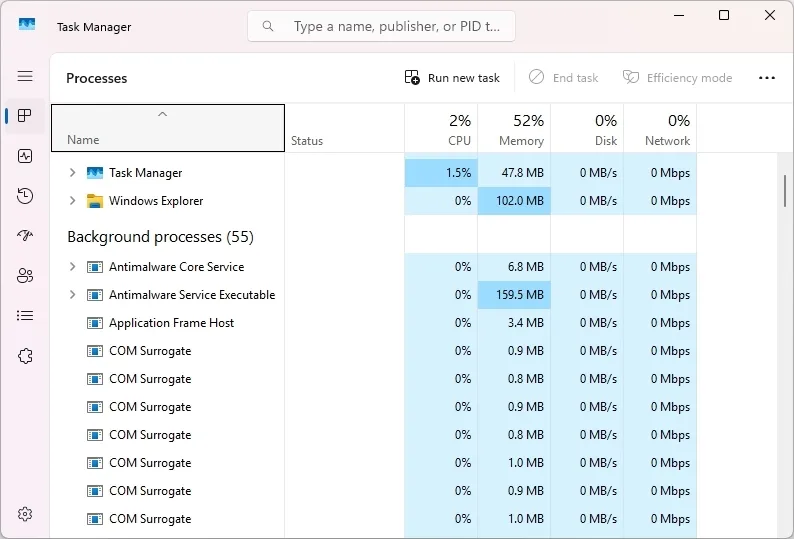
Task: Click the 102.0 MB memory cell
Action: [x=514, y=201]
